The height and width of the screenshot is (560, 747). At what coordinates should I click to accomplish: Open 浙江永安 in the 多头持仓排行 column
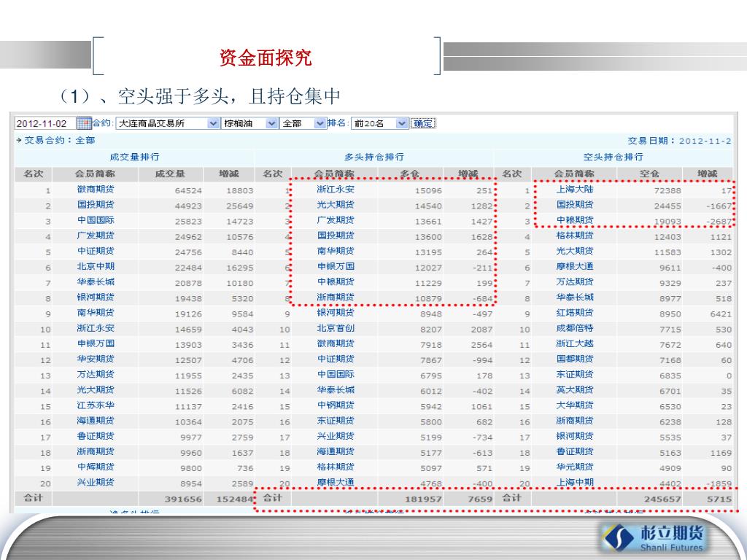pos(336,190)
